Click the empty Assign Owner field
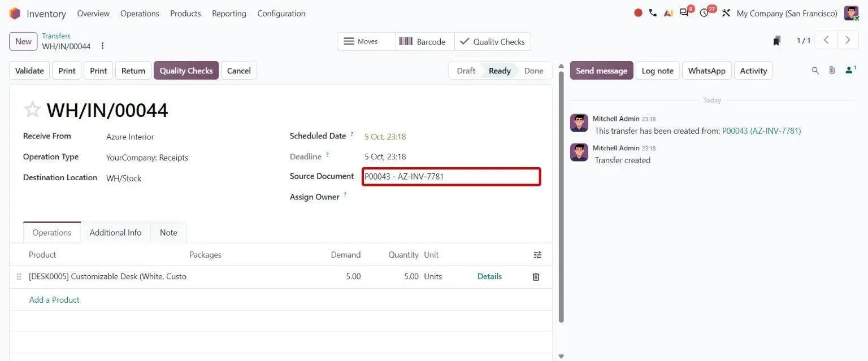The height and width of the screenshot is (361, 868). (452, 197)
